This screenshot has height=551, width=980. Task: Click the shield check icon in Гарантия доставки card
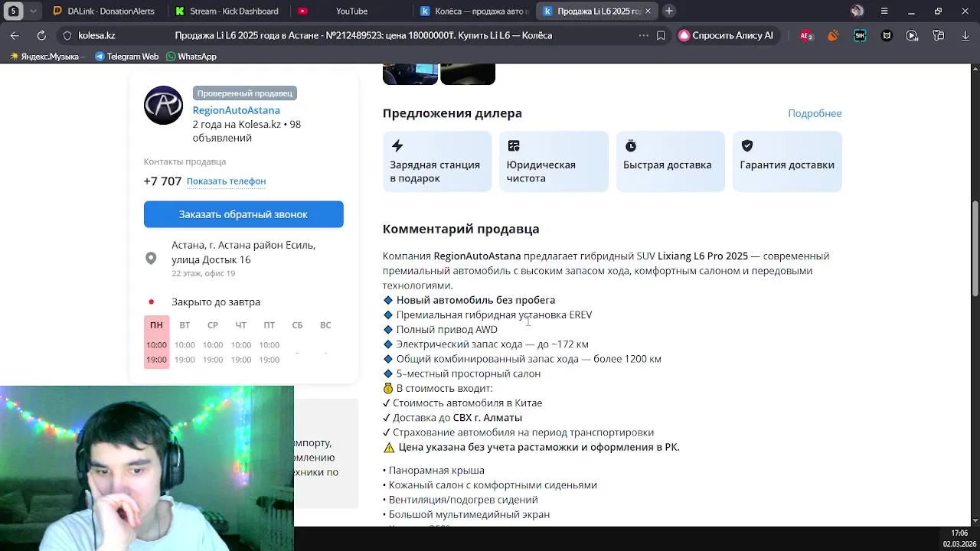[747, 145]
